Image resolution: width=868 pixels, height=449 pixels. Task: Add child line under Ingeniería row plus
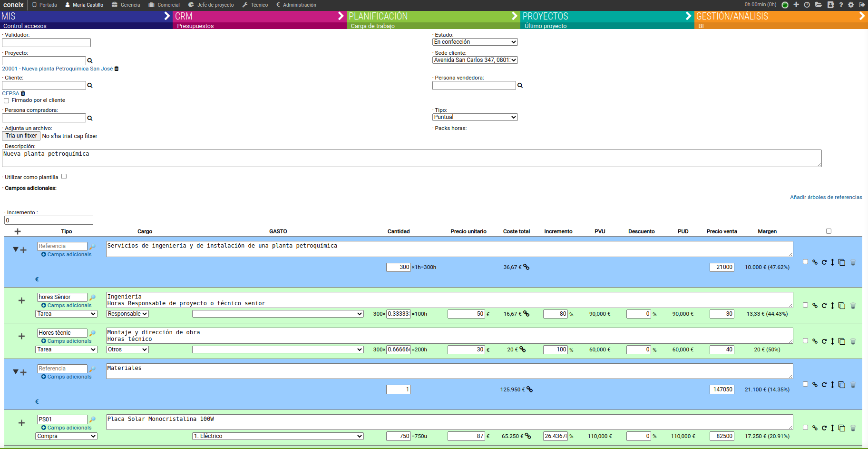tap(21, 300)
